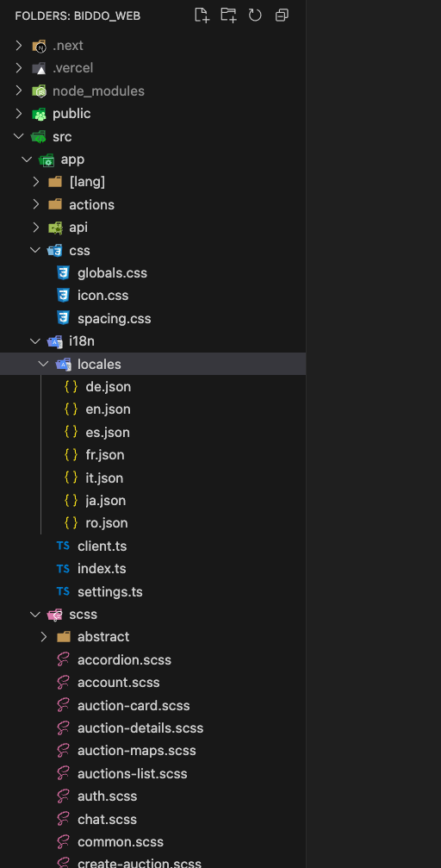Collapse the locales folder chevron
This screenshot has height=868, width=441.
tap(43, 364)
